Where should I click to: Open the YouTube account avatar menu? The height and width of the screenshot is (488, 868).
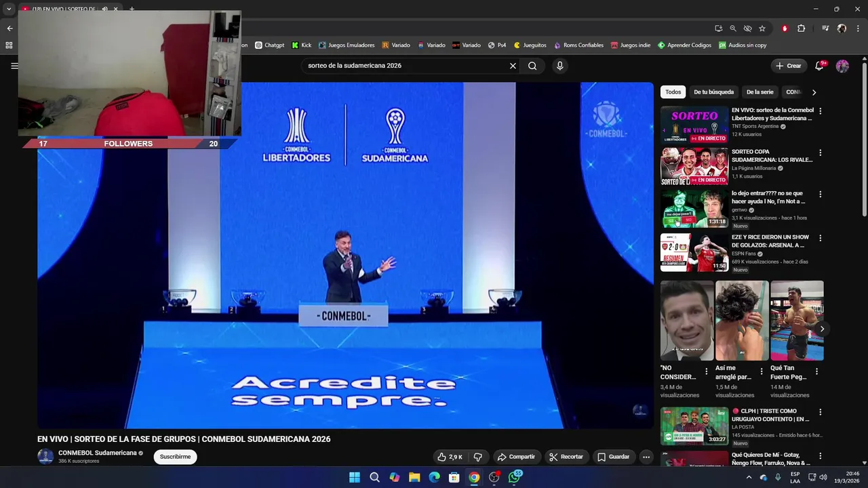tap(842, 66)
